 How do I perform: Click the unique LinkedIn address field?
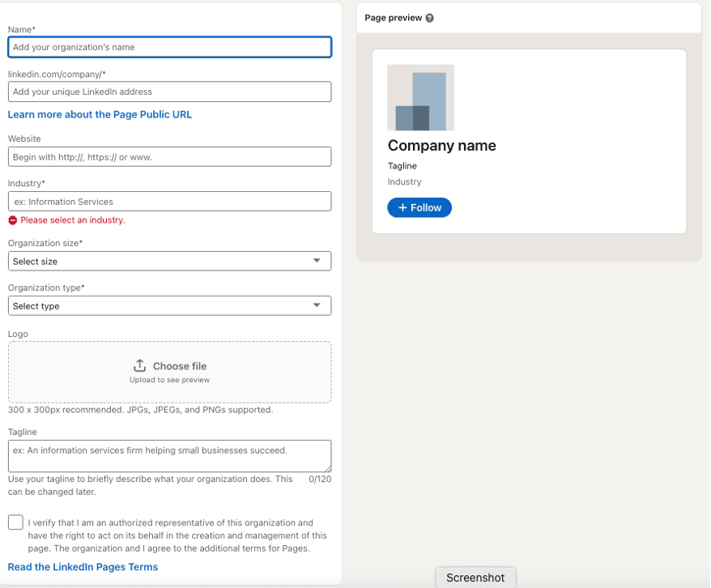[x=169, y=92]
